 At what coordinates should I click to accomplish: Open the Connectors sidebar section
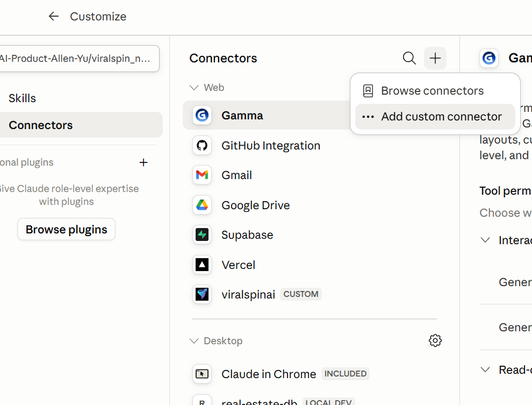[81, 125]
